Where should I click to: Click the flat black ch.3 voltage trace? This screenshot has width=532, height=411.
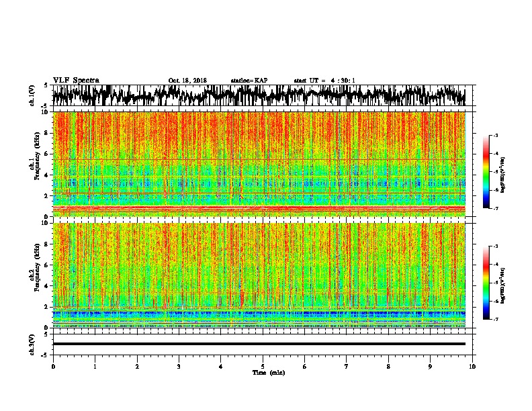pyautogui.click(x=259, y=344)
